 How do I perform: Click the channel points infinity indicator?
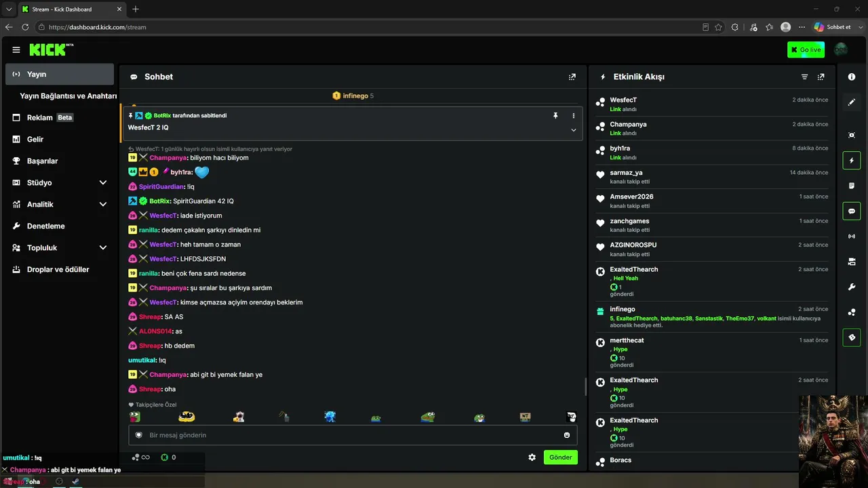click(x=141, y=457)
